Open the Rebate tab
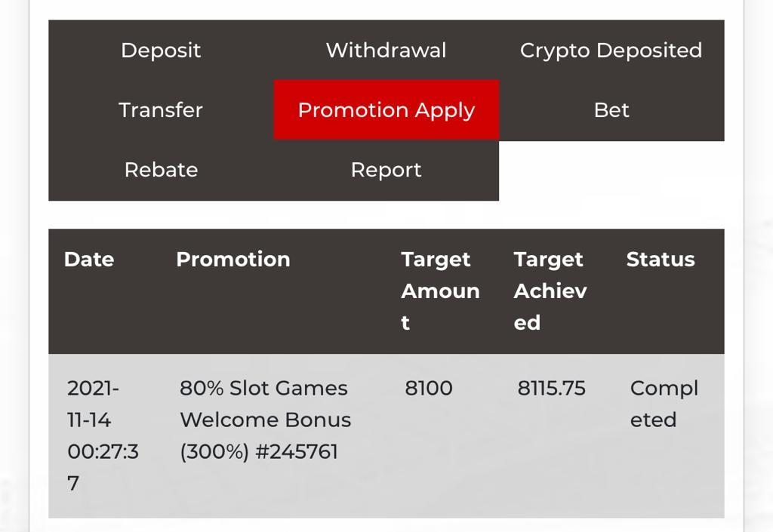The width and height of the screenshot is (773, 532). pyautogui.click(x=161, y=170)
